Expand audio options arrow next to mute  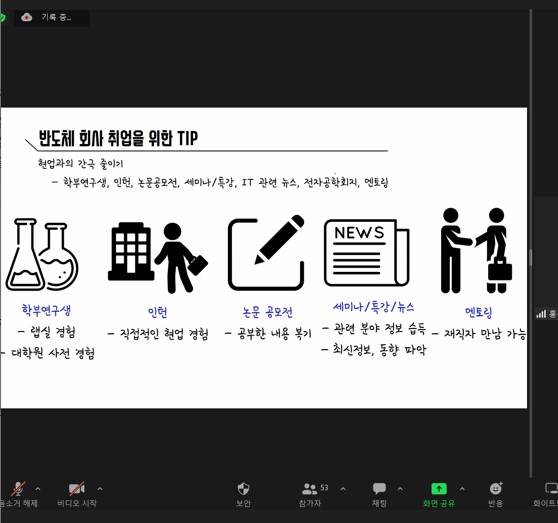[x=38, y=489]
